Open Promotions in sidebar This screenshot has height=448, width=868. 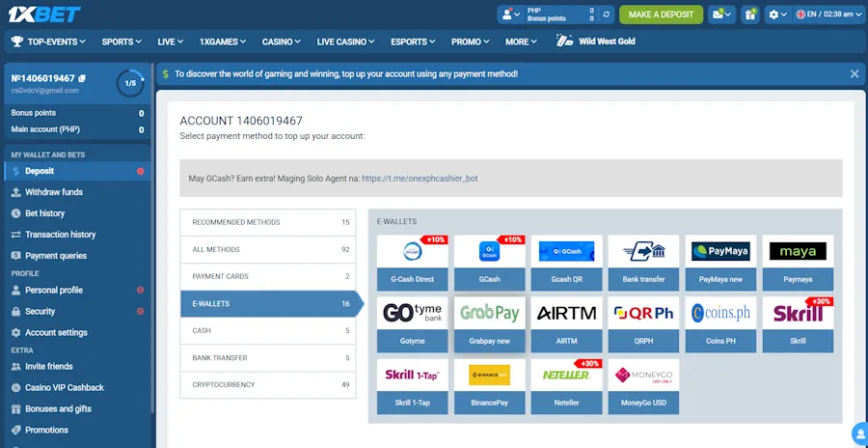(77, 430)
